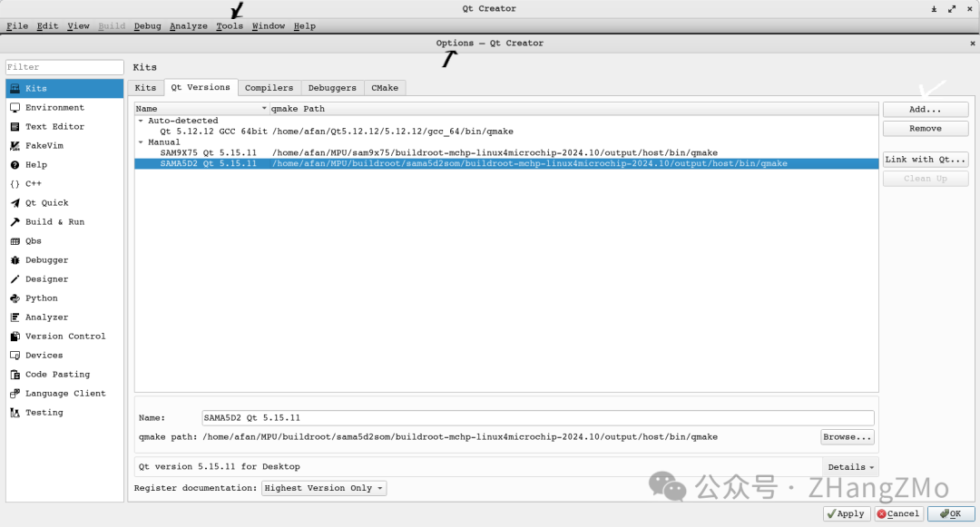Open the Text Editor category icon
The height and width of the screenshot is (527, 980).
coord(15,127)
